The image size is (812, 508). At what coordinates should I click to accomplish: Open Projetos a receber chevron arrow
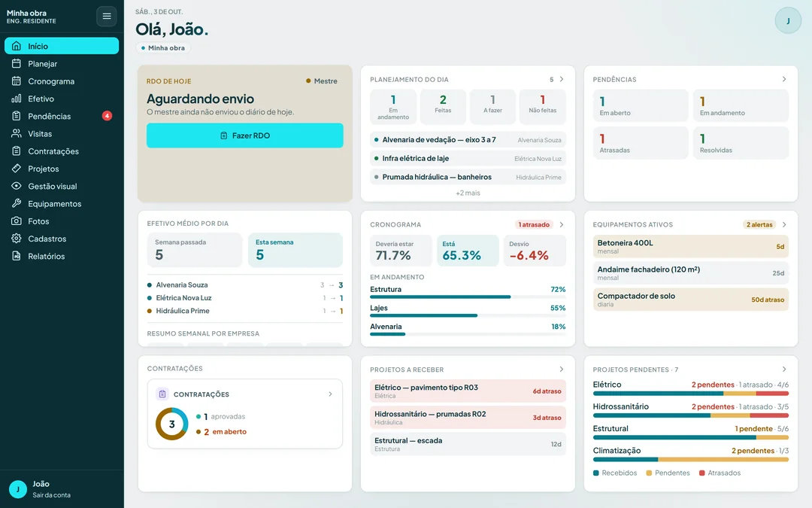(x=562, y=369)
